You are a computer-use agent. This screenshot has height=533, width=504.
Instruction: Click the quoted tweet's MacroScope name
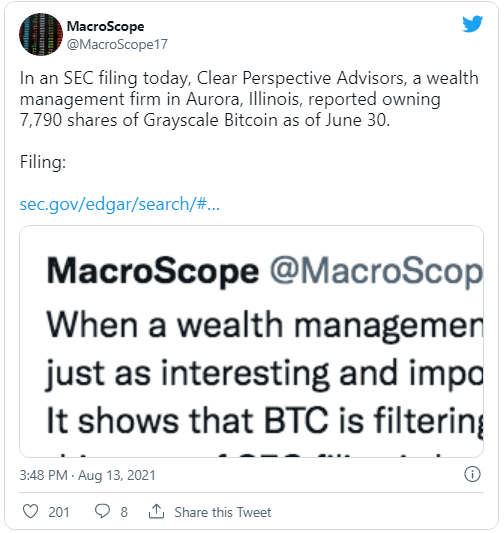tap(153, 272)
